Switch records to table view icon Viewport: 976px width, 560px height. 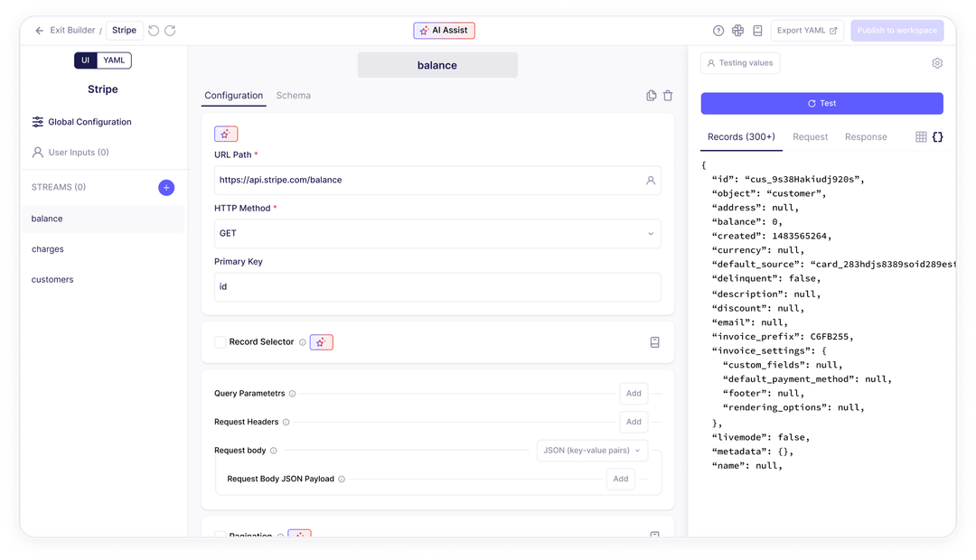pos(921,137)
